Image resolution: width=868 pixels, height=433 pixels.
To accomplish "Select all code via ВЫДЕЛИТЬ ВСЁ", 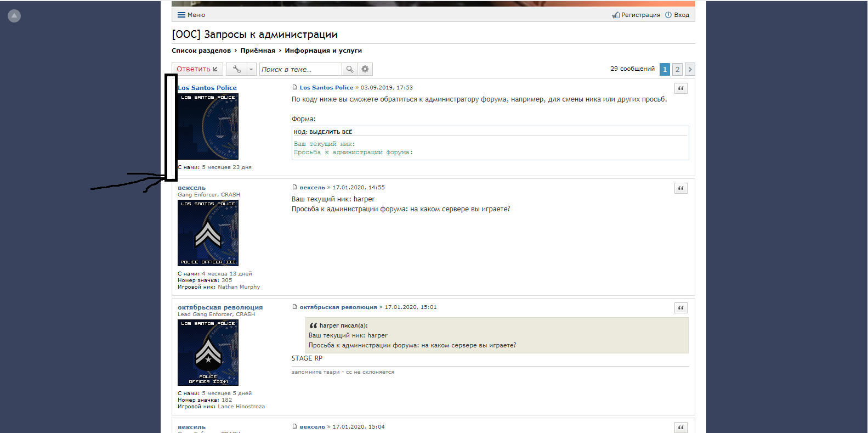I will point(331,132).
